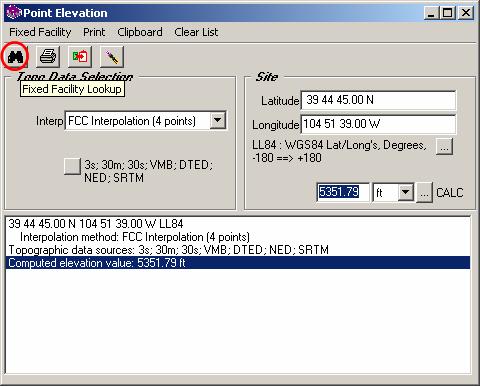Click into the Longitude input field
The width and height of the screenshot is (480, 386).
[x=378, y=124]
